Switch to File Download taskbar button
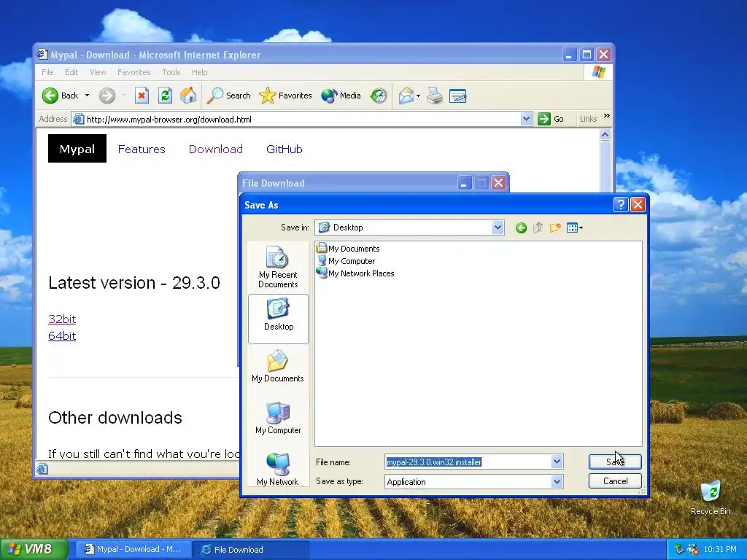Image resolution: width=747 pixels, height=560 pixels. (250, 550)
